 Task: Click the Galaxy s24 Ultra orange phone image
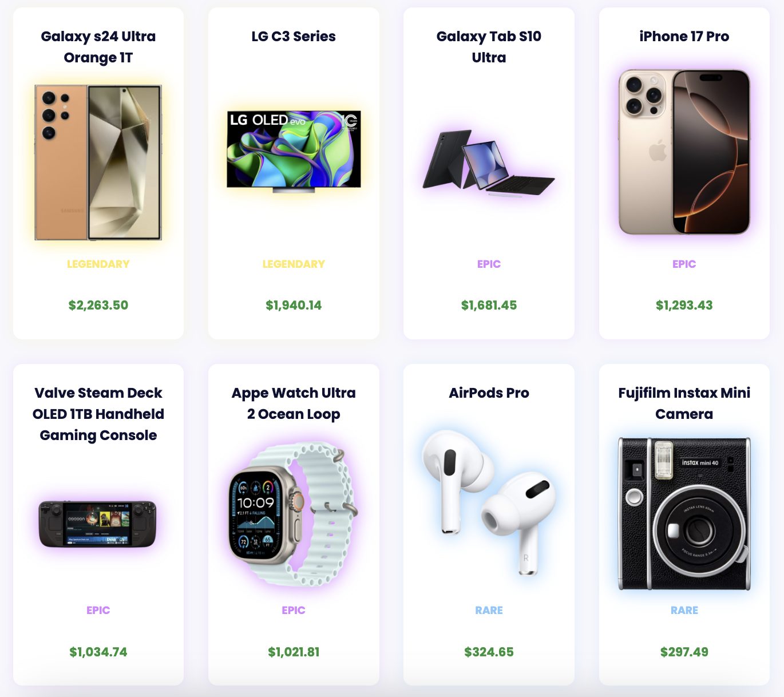[98, 163]
